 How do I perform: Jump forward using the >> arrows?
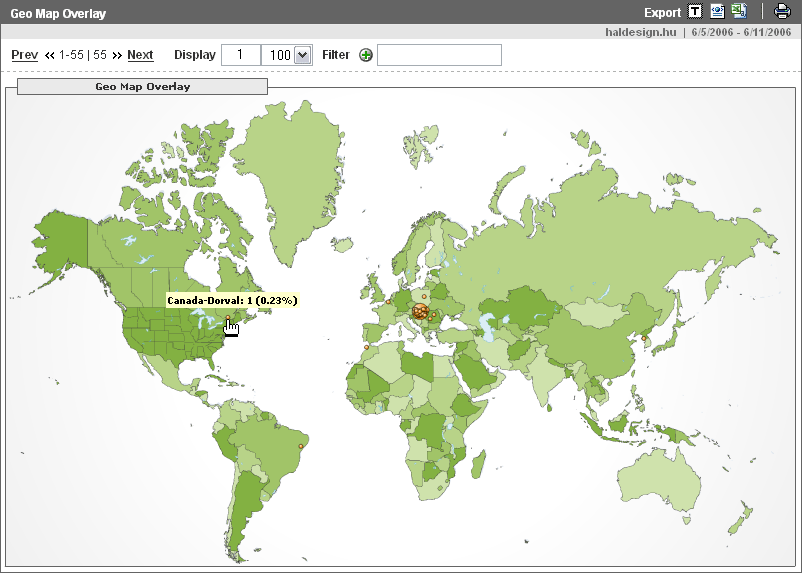click(x=117, y=55)
